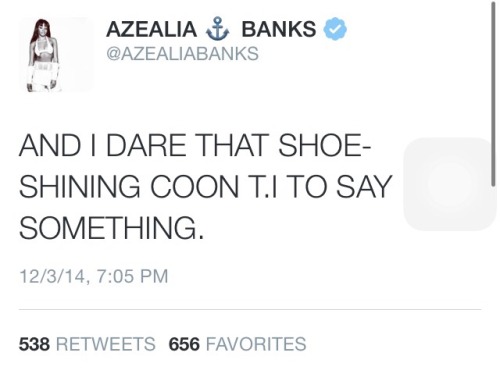Click the translucent AssistiveTouch square button

click(x=450, y=184)
